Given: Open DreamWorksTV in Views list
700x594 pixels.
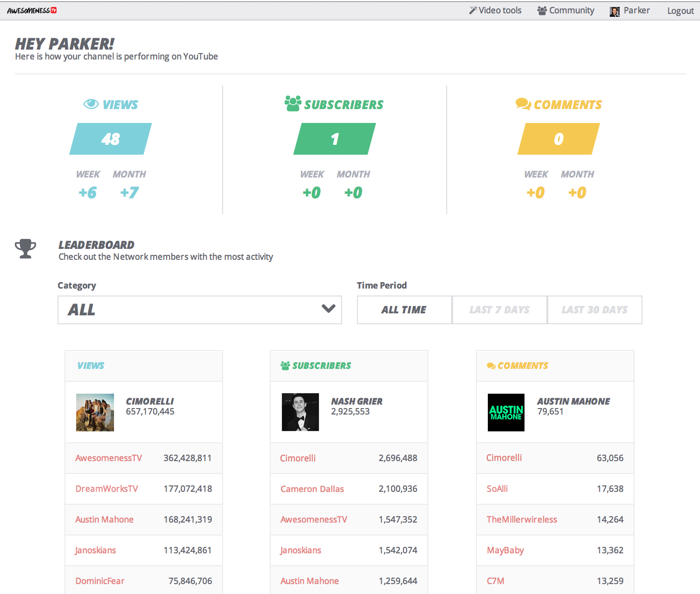Looking at the screenshot, I should pyautogui.click(x=107, y=489).
